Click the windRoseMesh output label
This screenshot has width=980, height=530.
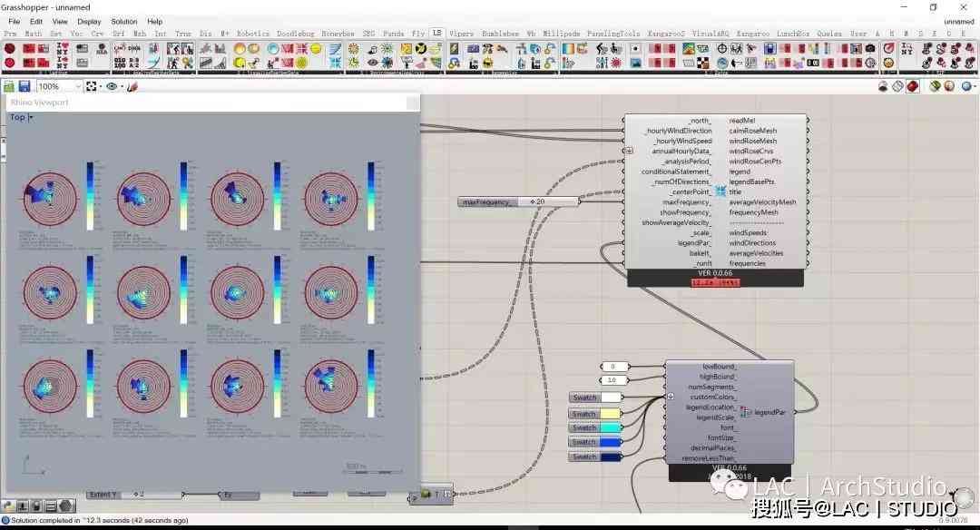[752, 141]
